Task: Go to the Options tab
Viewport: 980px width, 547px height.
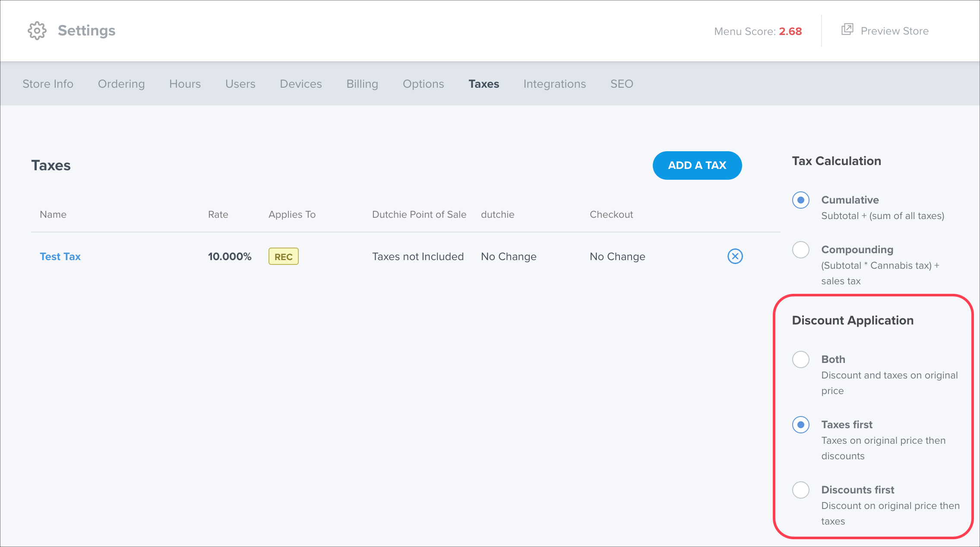Action: coord(424,84)
